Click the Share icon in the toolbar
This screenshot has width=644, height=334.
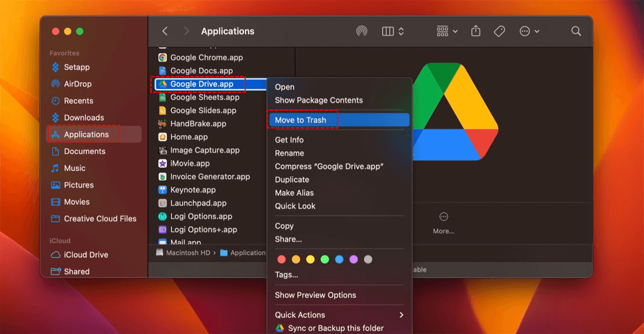coord(475,31)
